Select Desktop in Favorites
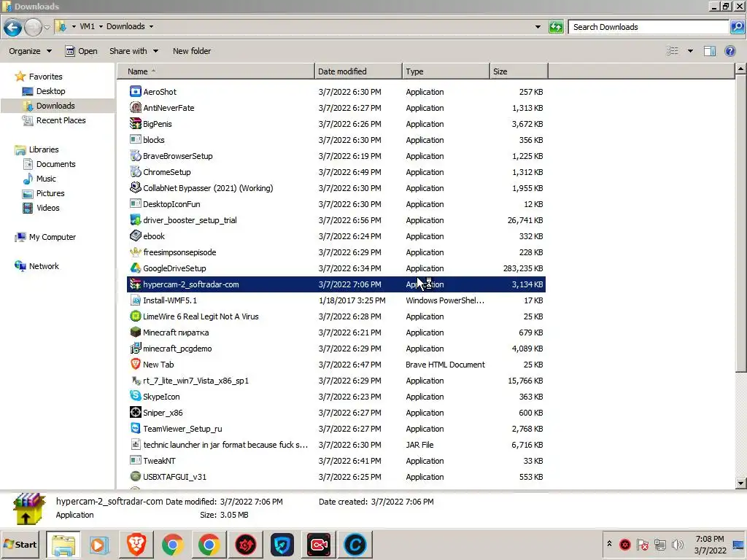Image resolution: width=747 pixels, height=560 pixels. click(50, 91)
